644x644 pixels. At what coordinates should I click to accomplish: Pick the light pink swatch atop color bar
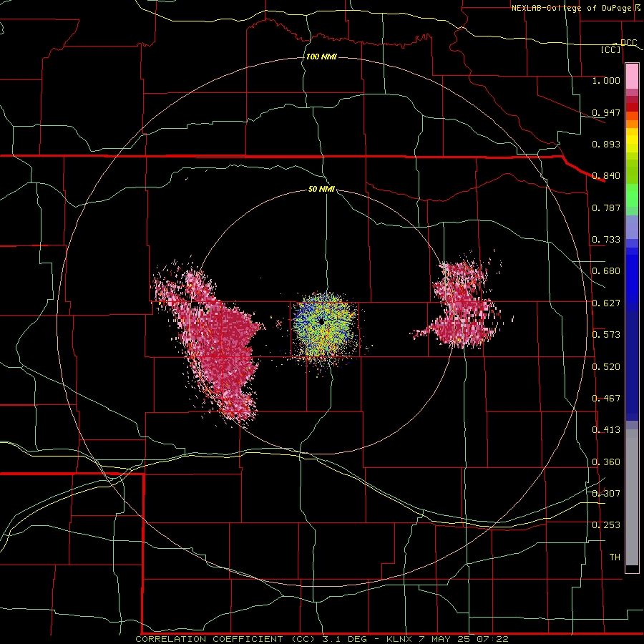(632, 76)
